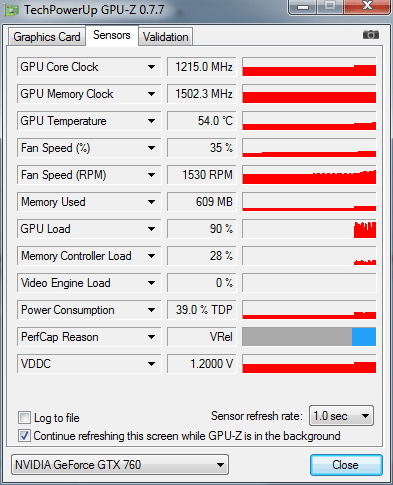Click the GPU Memory Clock value field

pyautogui.click(x=202, y=94)
